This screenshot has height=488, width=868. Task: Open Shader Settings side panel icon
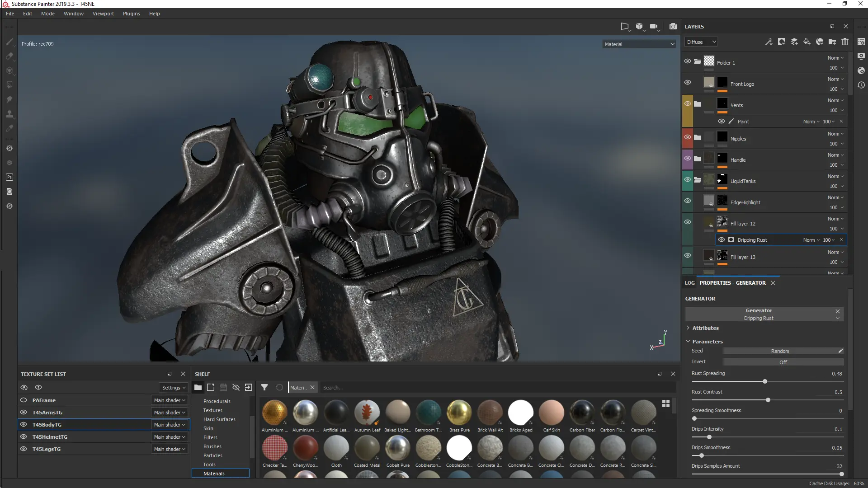(861, 70)
